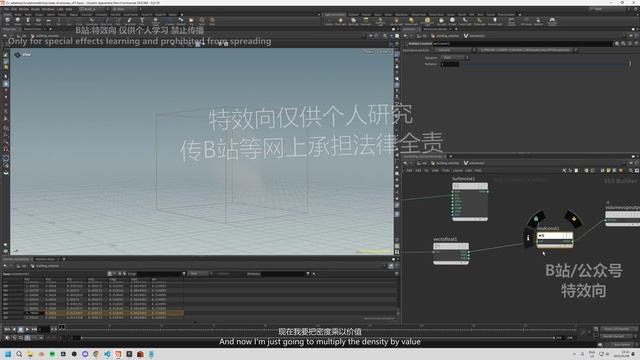The image size is (640, 360).
Task: Show Detail attributes in geometry spreadsheet
Action: (124, 273)
